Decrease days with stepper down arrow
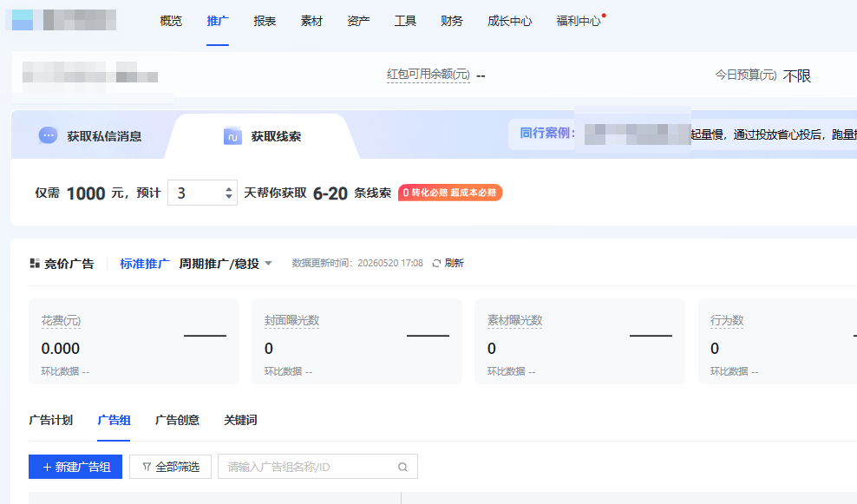857x504 pixels. click(228, 196)
